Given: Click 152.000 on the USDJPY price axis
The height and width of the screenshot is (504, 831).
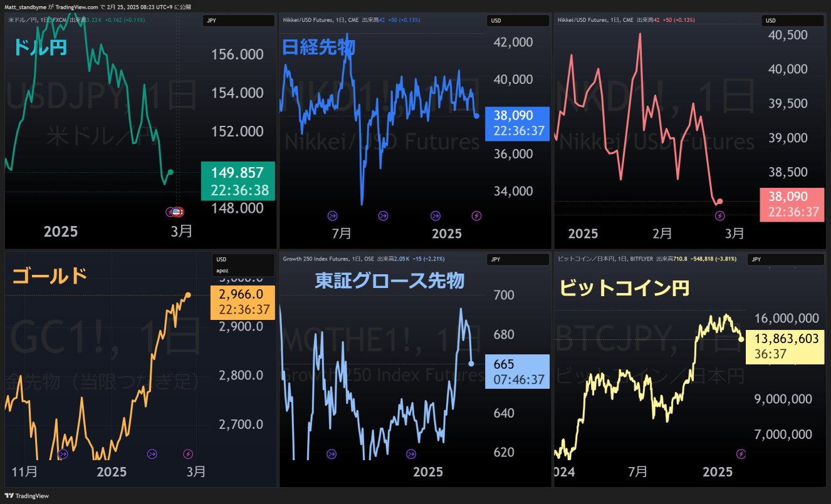Looking at the screenshot, I should tap(237, 131).
